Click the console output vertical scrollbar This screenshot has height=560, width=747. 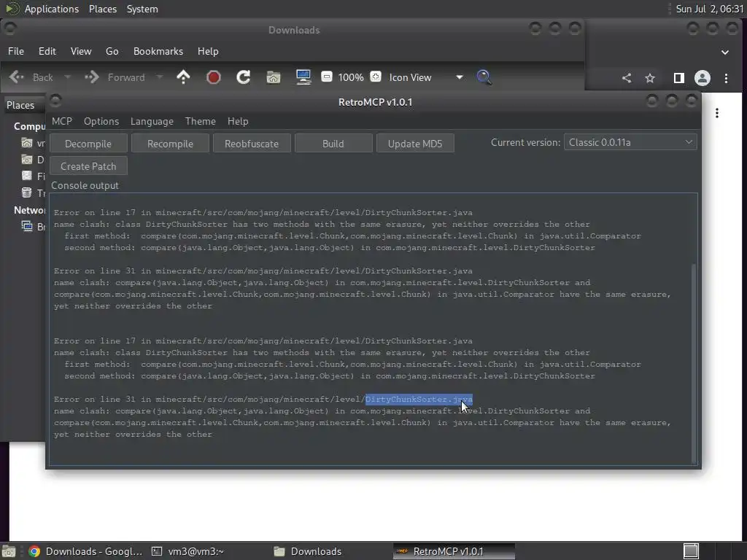[694, 363]
